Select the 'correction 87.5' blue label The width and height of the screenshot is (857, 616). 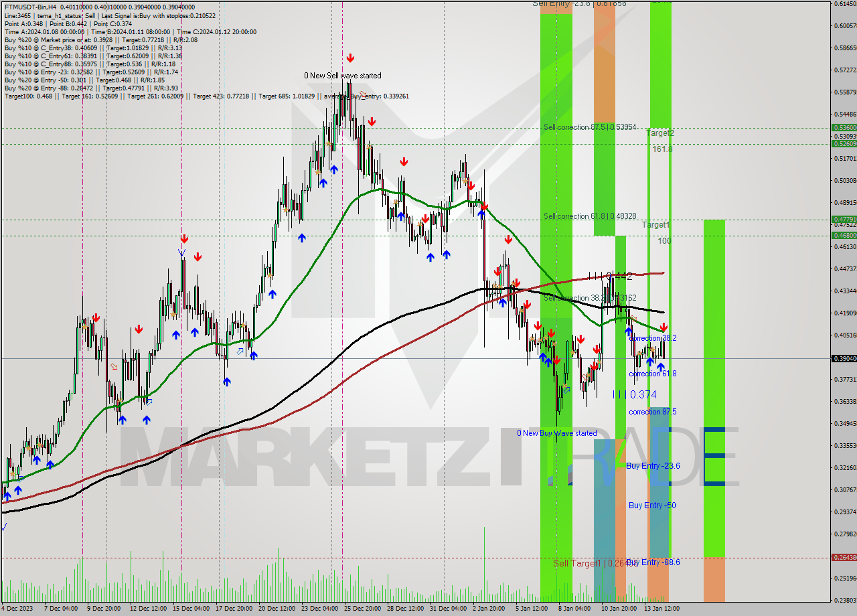[653, 412]
